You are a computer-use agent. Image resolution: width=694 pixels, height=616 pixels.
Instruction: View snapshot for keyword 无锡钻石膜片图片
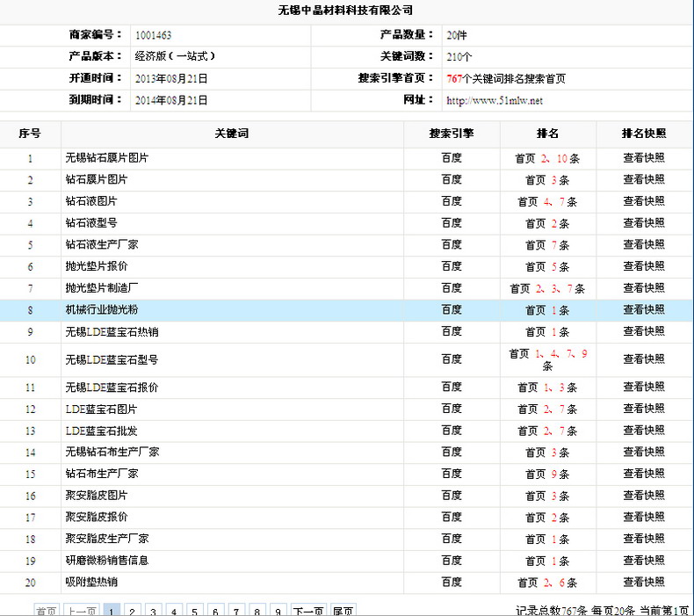[644, 158]
